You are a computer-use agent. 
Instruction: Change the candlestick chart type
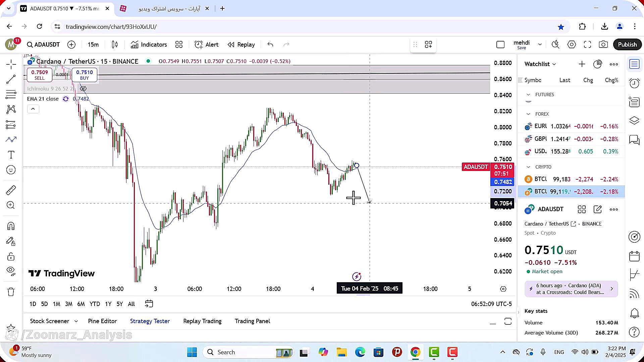(115, 45)
